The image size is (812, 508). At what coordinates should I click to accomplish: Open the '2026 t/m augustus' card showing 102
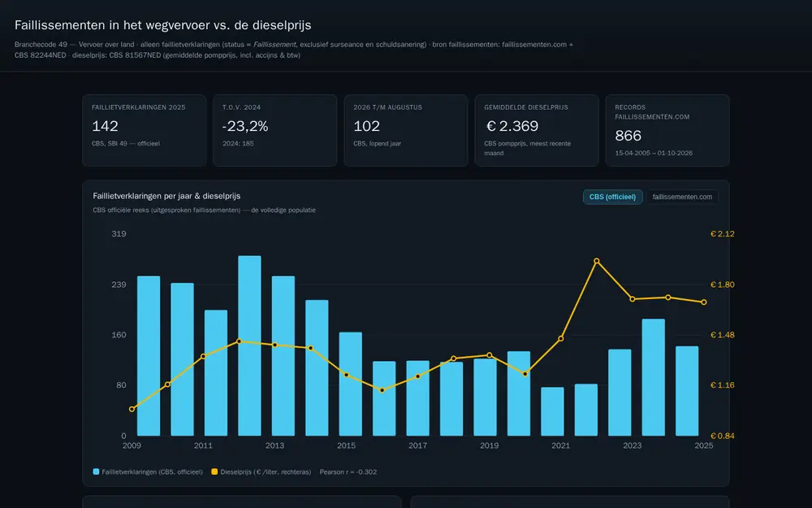pos(406,130)
